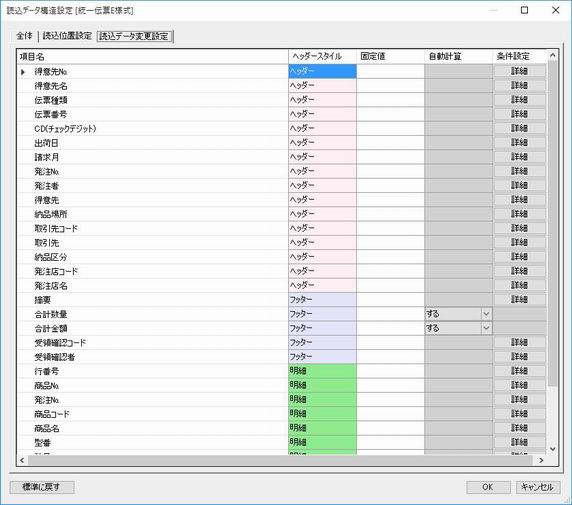Screen dimensions: 572x505
Task: Open 詳細 for the 納品区分 row
Action: tap(519, 257)
